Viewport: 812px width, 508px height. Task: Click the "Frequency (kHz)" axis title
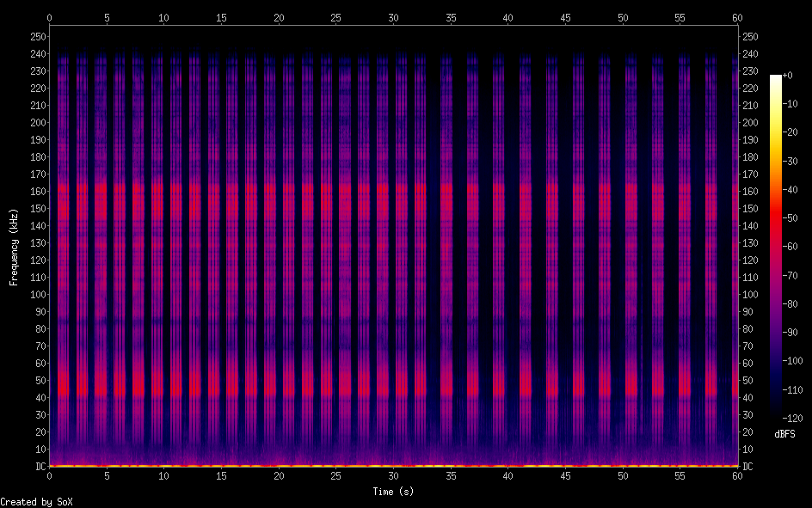[14, 247]
